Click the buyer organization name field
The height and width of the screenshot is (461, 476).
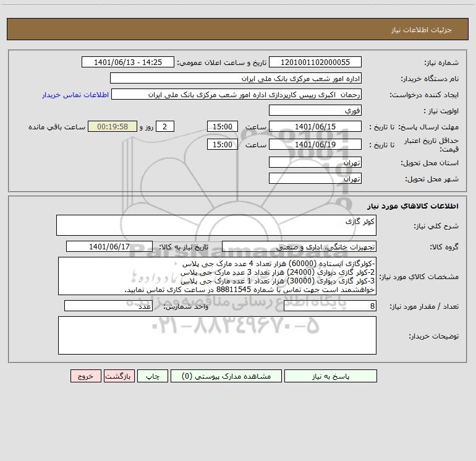[x=236, y=79]
